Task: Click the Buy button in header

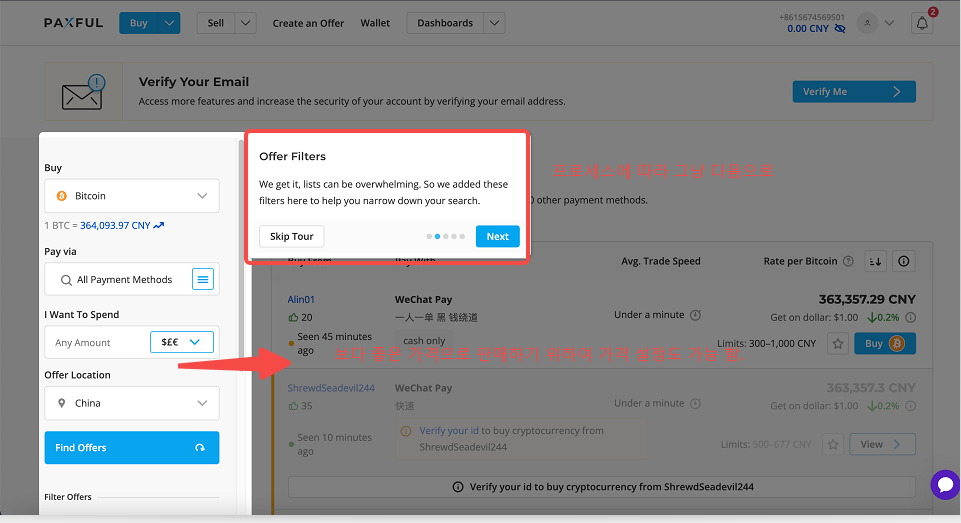Action: pos(139,23)
